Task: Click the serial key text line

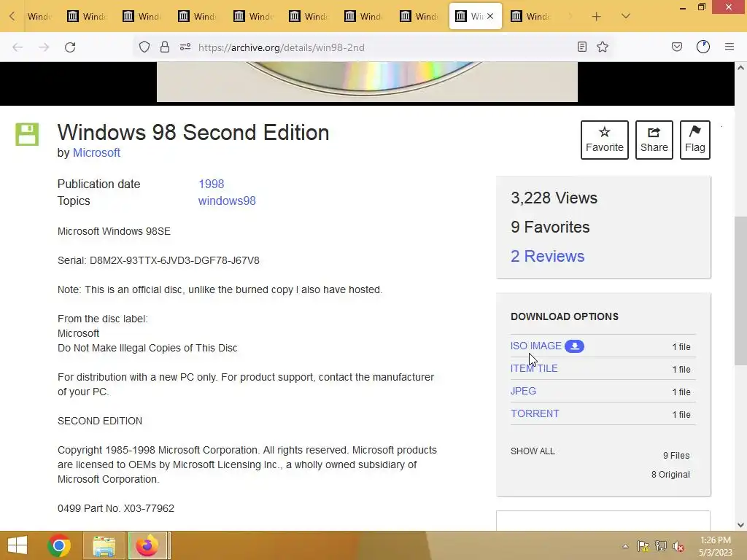Action: click(x=158, y=260)
